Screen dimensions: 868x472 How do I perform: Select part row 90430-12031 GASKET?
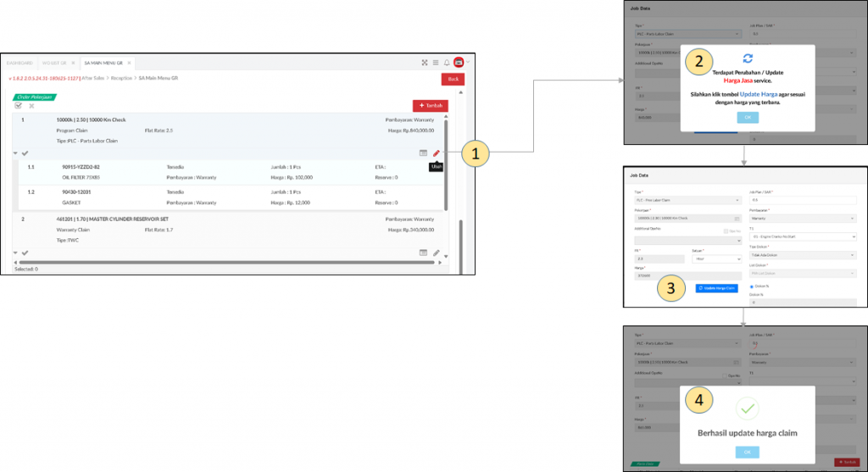tap(230, 197)
